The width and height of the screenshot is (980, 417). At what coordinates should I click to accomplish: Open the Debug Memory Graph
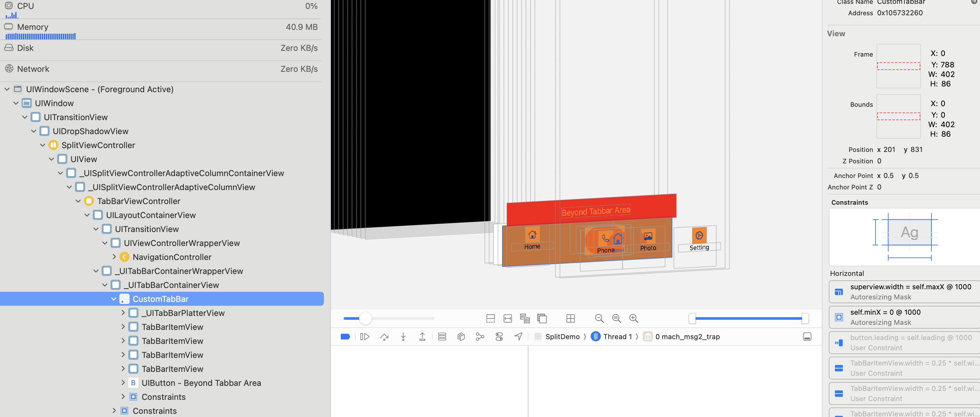click(480, 337)
